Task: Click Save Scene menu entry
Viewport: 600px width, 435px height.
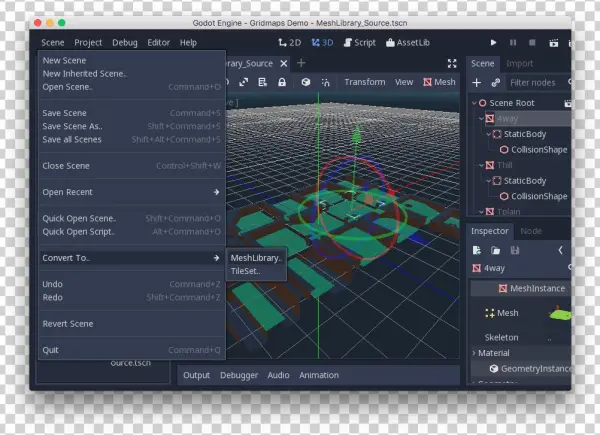Action: [x=132, y=113]
